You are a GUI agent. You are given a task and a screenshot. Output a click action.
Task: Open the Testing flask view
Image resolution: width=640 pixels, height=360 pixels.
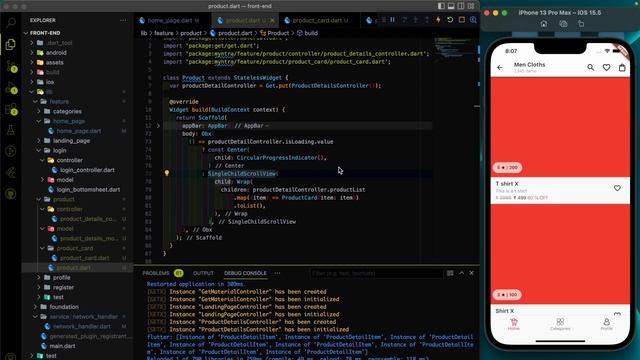point(11,130)
